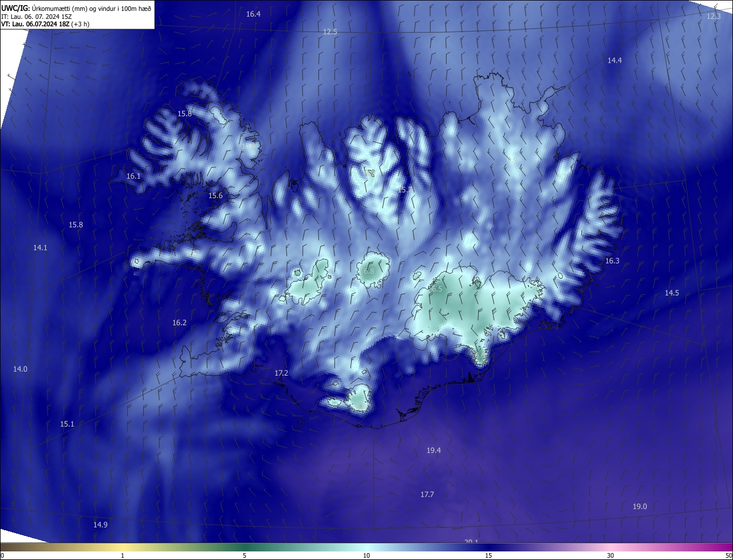The height and width of the screenshot is (560, 733).
Task: Click the colorbar tick label 10
Action: point(366,555)
